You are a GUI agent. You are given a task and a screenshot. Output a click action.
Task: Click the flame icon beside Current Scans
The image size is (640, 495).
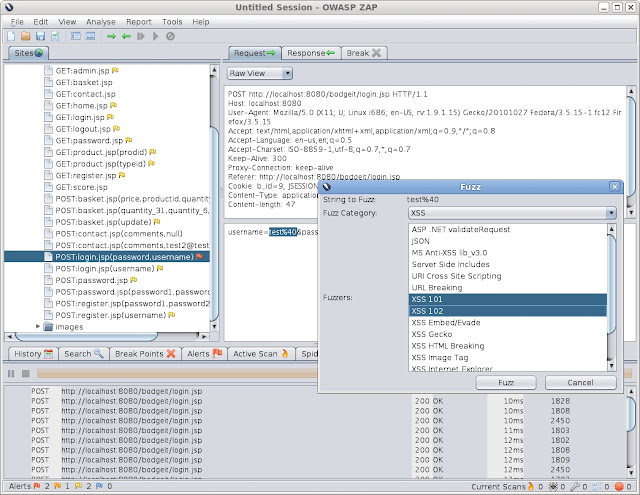[x=531, y=486]
